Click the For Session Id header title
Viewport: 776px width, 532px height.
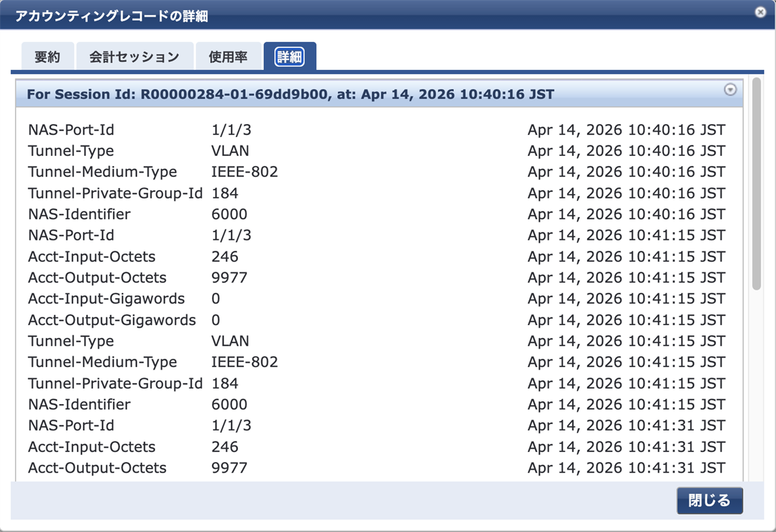click(290, 94)
